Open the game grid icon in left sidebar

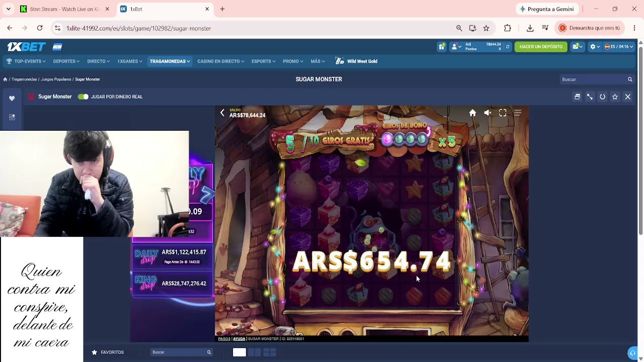point(12,117)
